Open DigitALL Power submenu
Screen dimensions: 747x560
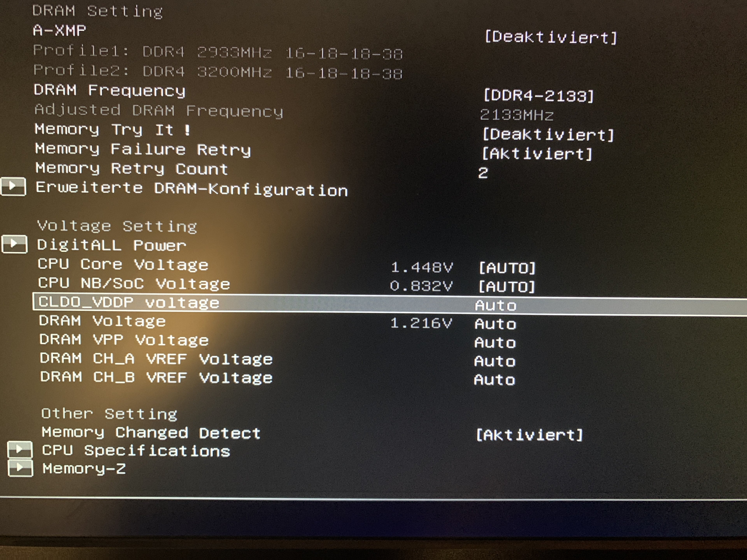pyautogui.click(x=111, y=245)
